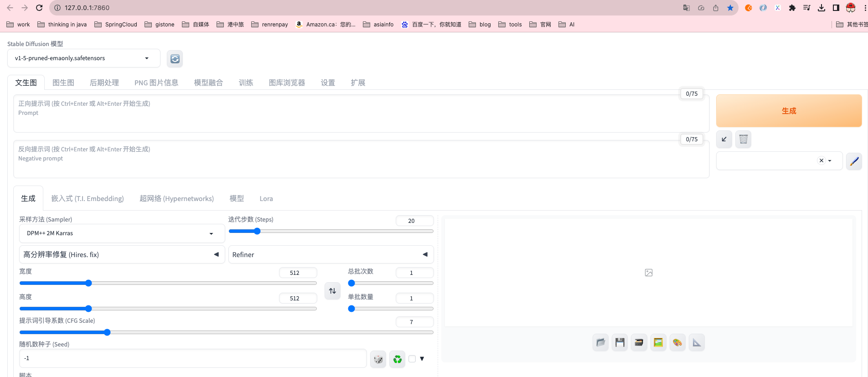The height and width of the screenshot is (377, 868).
Task: Clear the prompt with the trash icon
Action: point(743,139)
